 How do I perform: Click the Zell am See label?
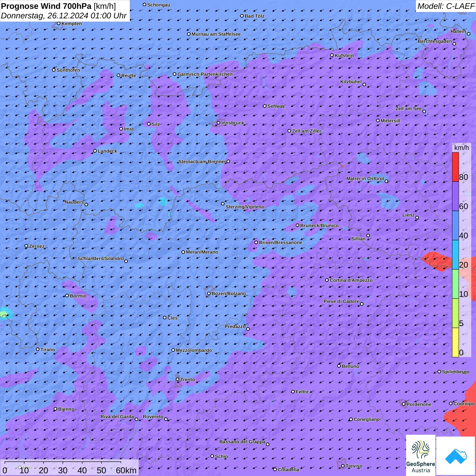(x=408, y=108)
